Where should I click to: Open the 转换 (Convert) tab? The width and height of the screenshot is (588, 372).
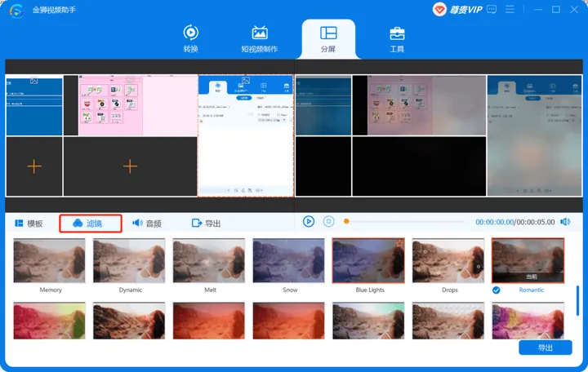point(190,39)
